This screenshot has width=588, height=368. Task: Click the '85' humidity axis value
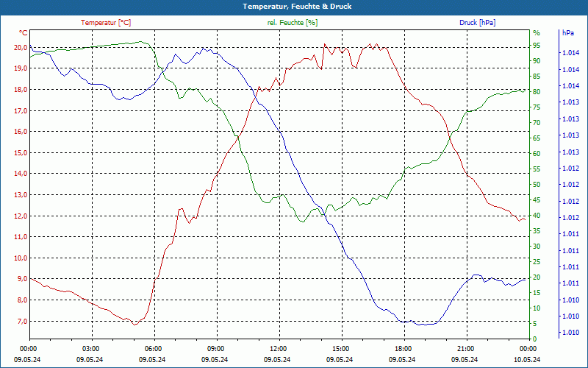[x=537, y=77]
